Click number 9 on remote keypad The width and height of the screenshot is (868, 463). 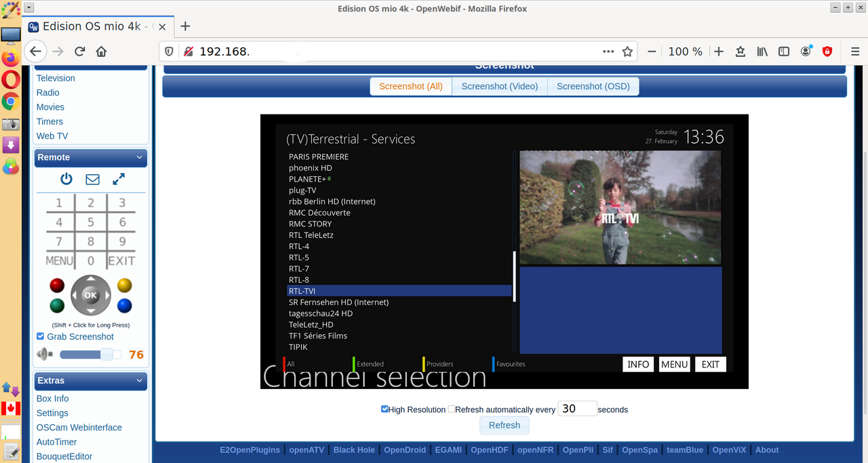pos(122,241)
